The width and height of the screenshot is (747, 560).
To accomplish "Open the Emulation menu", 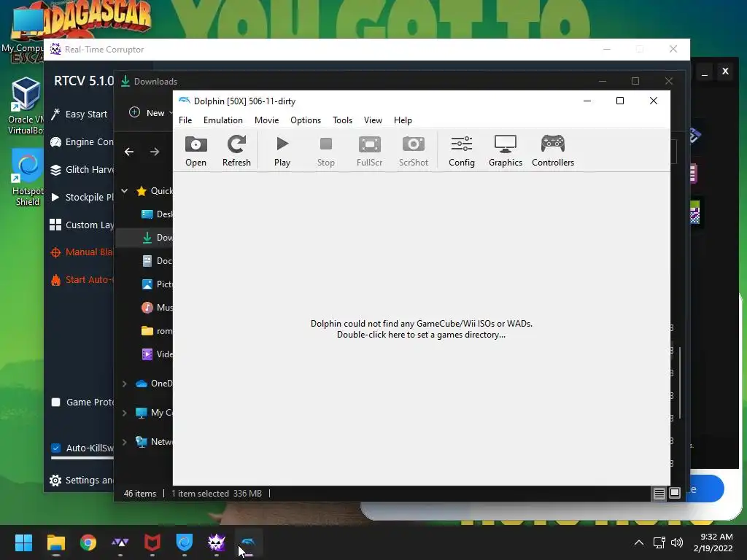I will (x=223, y=120).
